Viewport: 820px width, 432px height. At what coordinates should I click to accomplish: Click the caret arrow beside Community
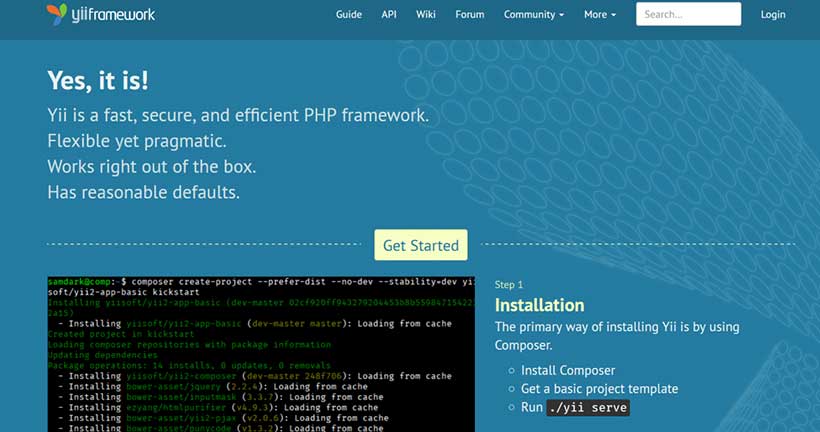[562, 15]
